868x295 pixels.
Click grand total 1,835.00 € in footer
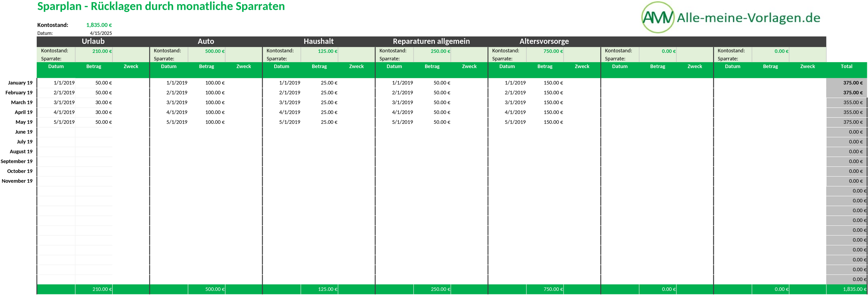tap(854, 289)
